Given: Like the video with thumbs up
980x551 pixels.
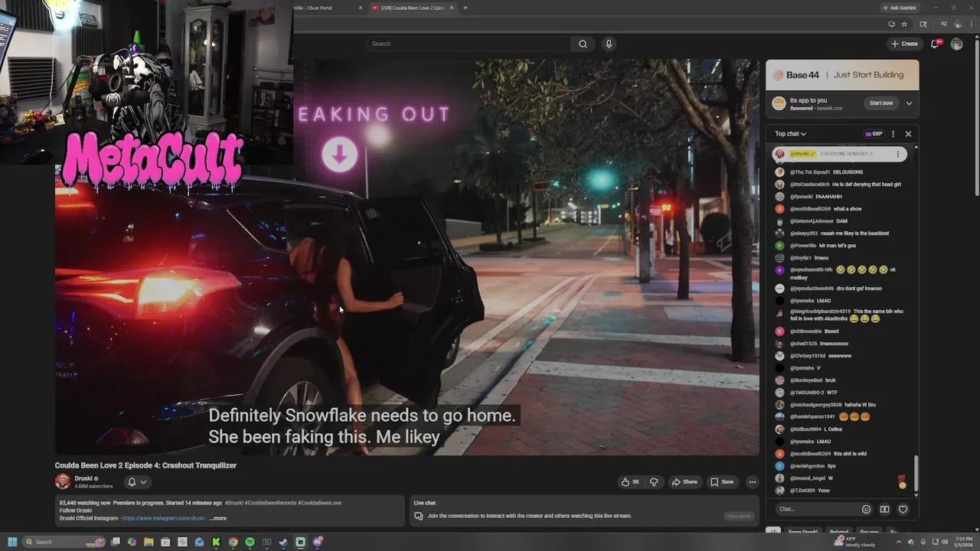Looking at the screenshot, I should click(630, 482).
